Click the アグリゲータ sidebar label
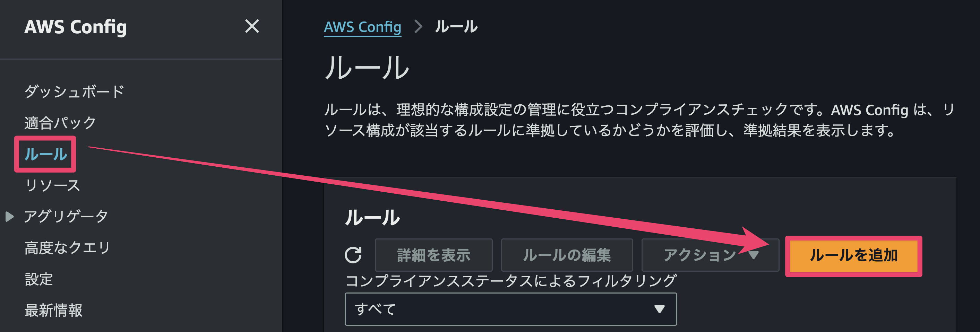Screen dimensions: 980x332 point(66,216)
